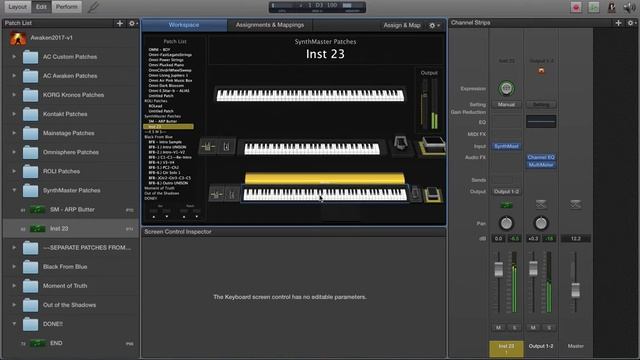Select middle keyboard's mod wheel control
Viewport: 640px width, 360px height.
click(227, 147)
